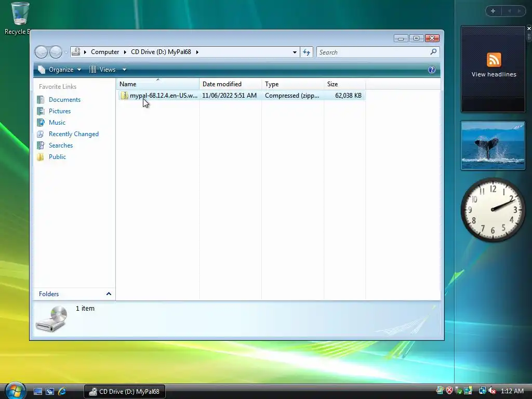
Task: Open the recent pages dropdown arrow
Action: pyautogui.click(x=66, y=52)
